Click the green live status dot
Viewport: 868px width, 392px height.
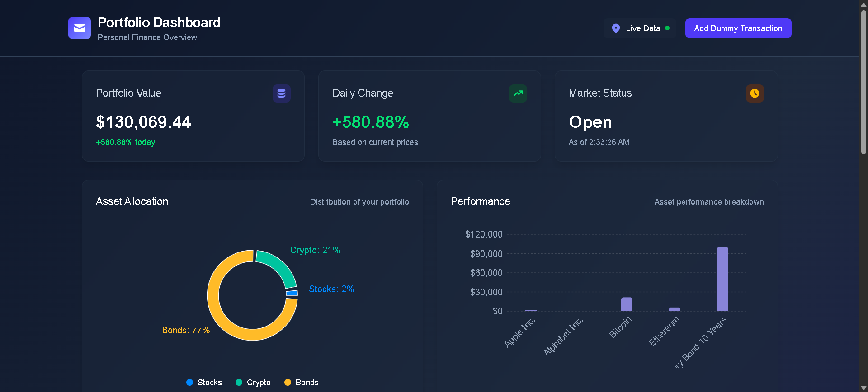(667, 28)
